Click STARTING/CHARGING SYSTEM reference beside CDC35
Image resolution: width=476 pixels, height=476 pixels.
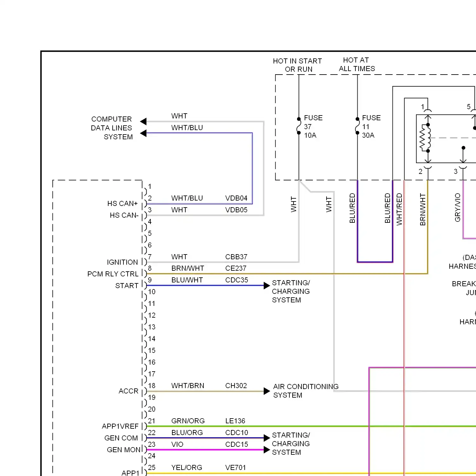tap(291, 291)
